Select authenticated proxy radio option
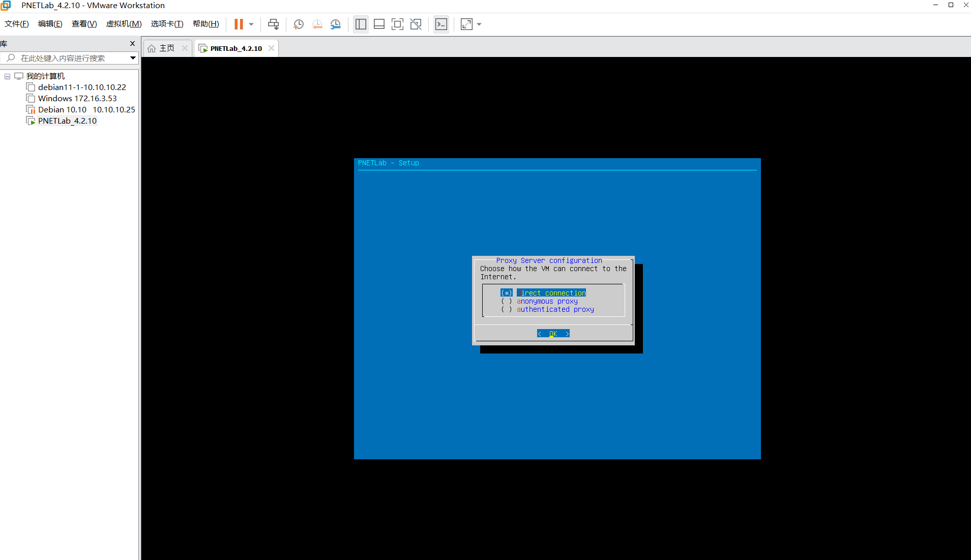The image size is (971, 560). click(547, 309)
